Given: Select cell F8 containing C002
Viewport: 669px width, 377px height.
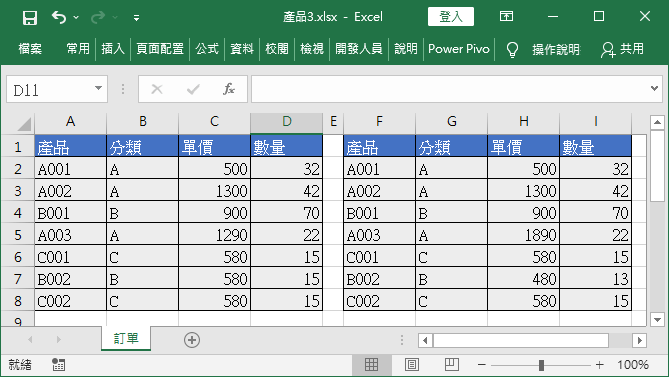Looking at the screenshot, I should (x=379, y=301).
